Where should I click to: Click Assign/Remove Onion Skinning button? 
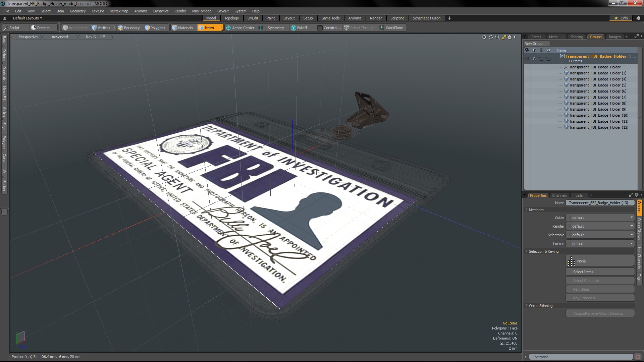pyautogui.click(x=600, y=313)
